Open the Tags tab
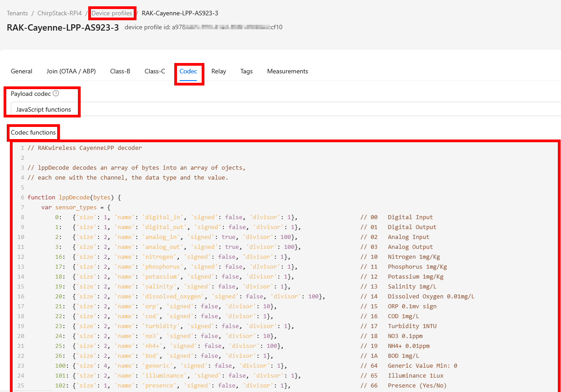The image size is (561, 392). 246,71
